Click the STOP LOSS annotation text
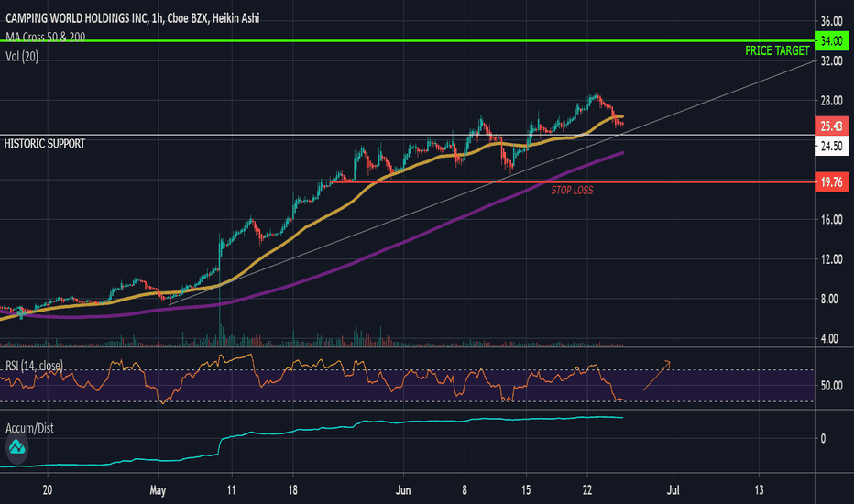Viewport: 854px width, 504px height. click(572, 191)
